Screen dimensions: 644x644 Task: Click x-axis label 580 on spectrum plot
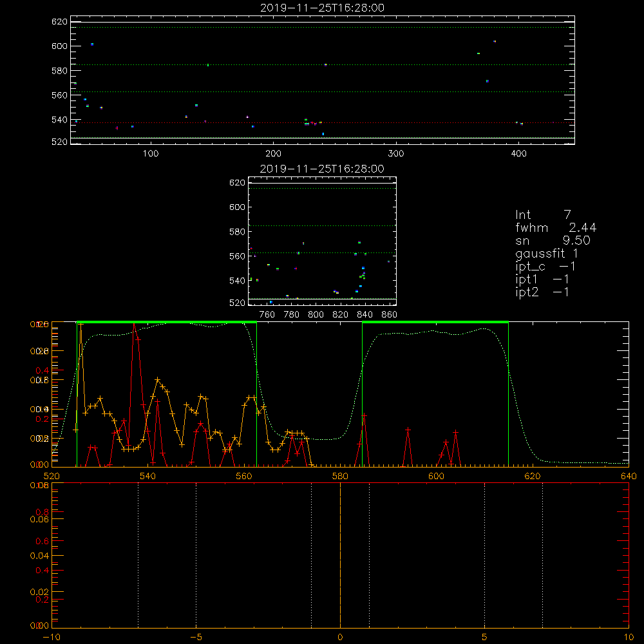click(x=340, y=477)
